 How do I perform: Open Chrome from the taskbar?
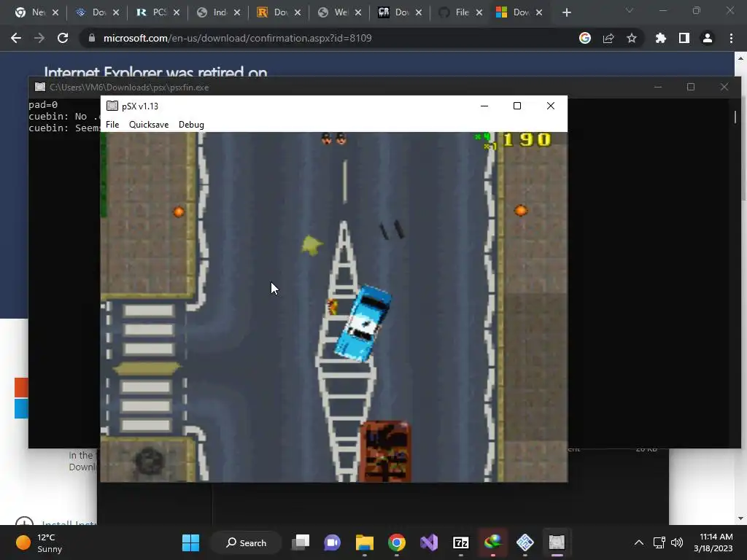coord(396,542)
